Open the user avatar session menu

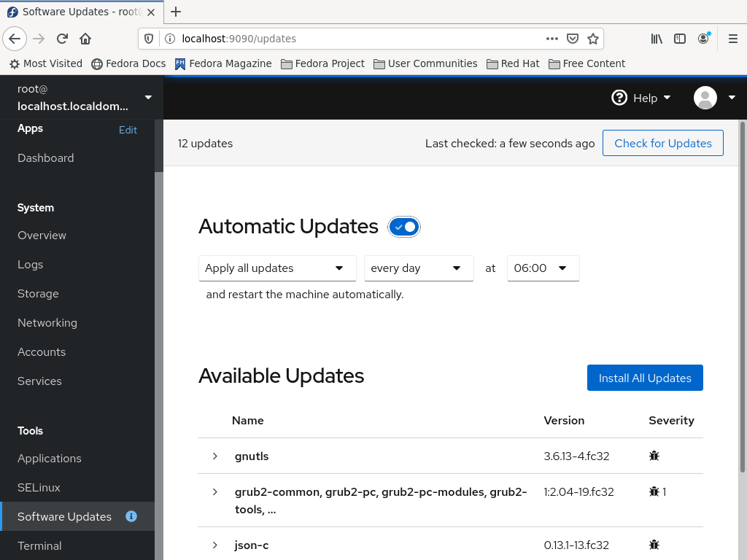pyautogui.click(x=715, y=98)
